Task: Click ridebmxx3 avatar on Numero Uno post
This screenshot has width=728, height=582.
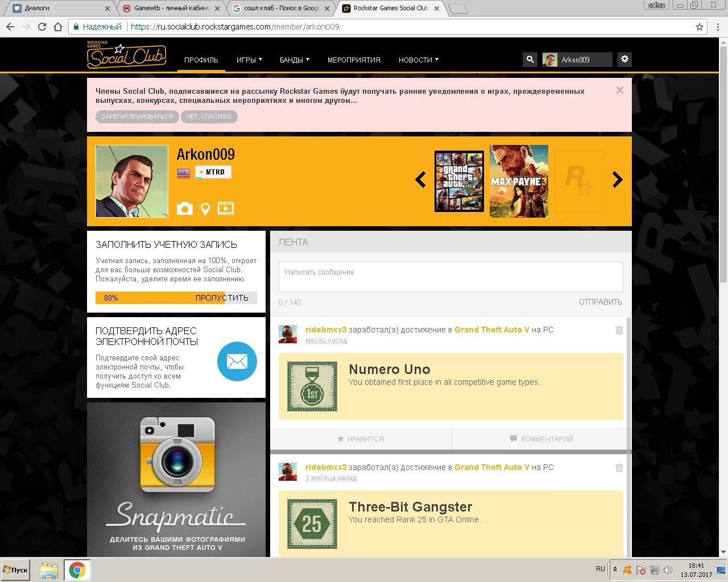Action: pos(288,334)
